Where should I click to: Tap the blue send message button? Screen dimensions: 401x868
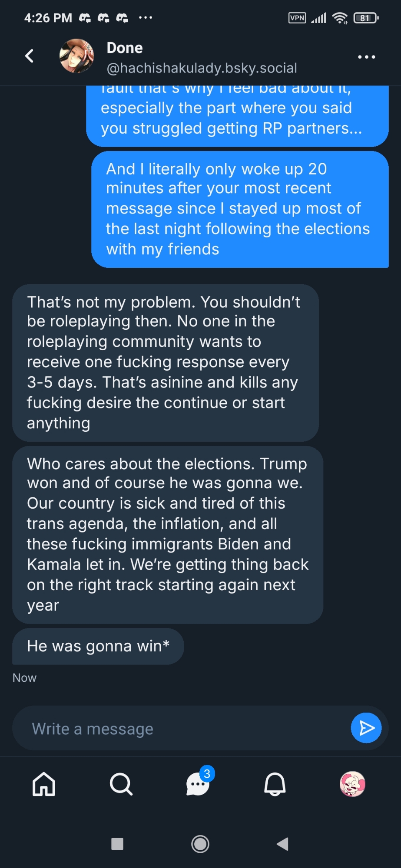point(366,728)
